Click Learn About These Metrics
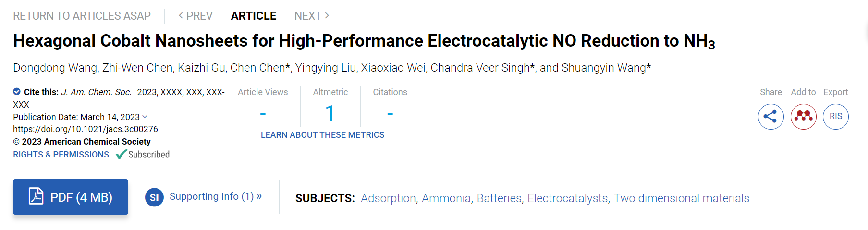Image resolution: width=868 pixels, height=230 pixels. [x=322, y=135]
